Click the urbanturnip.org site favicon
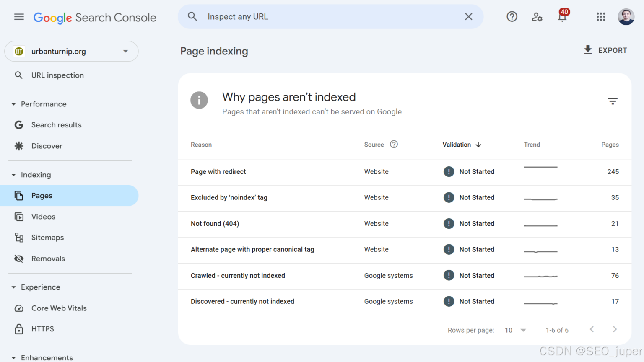Image resolution: width=644 pixels, height=362 pixels. click(19, 51)
